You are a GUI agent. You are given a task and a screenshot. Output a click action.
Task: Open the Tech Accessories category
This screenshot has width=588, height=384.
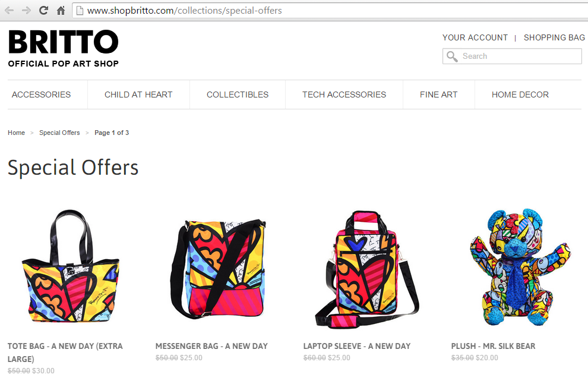pyautogui.click(x=344, y=95)
